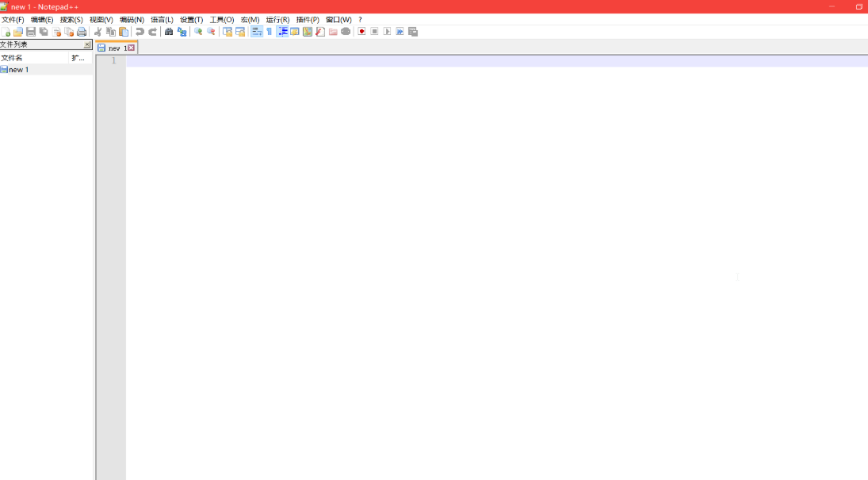Open Find with the binoculars icon
The height and width of the screenshot is (480, 868).
point(169,32)
